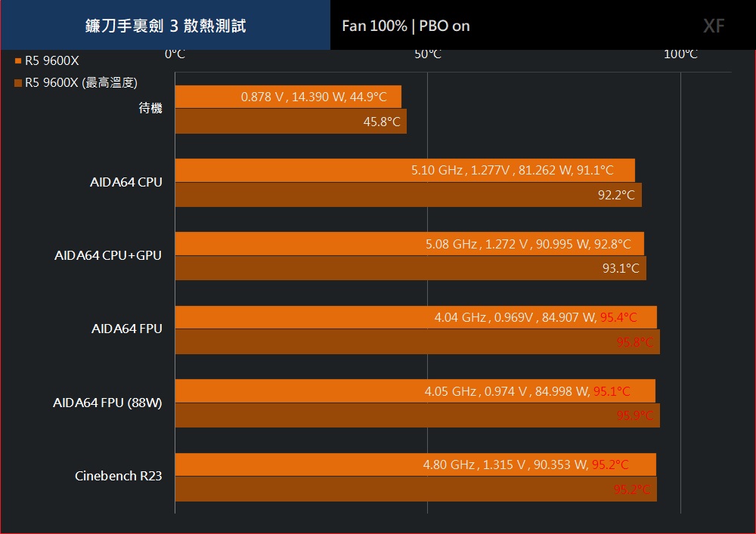
Task: Click the label "5.08 GHz, 1.272 V, 90.995 W, 92.8°C"
Action: 528,244
